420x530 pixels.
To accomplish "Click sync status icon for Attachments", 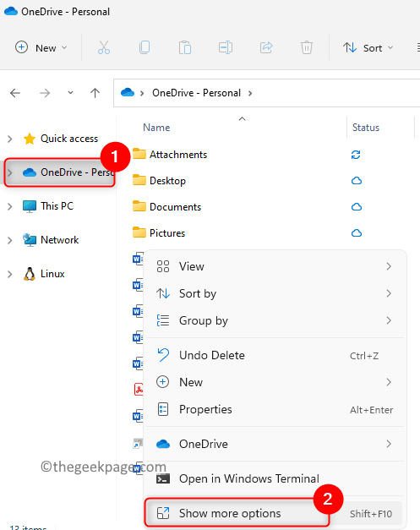I will click(356, 155).
